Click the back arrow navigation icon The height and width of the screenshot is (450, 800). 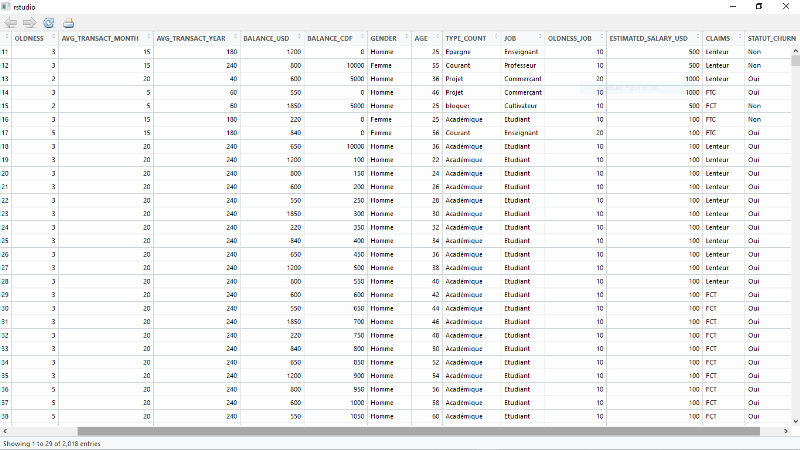click(11, 22)
